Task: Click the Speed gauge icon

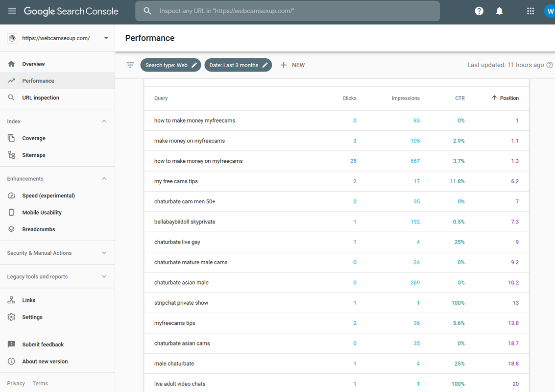Action: pyautogui.click(x=11, y=196)
